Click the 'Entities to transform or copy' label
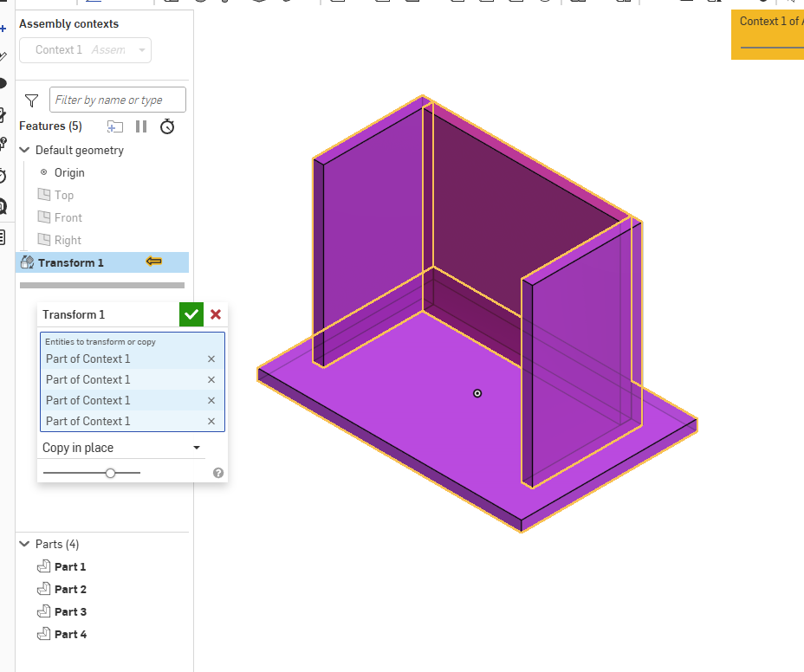This screenshot has width=804, height=672. pos(100,342)
